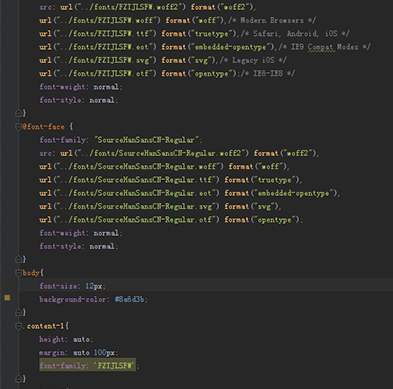Screen dimensions: 393x389
Task: Click the SourceHanSansCN-Regular.svg url
Action: point(129,207)
